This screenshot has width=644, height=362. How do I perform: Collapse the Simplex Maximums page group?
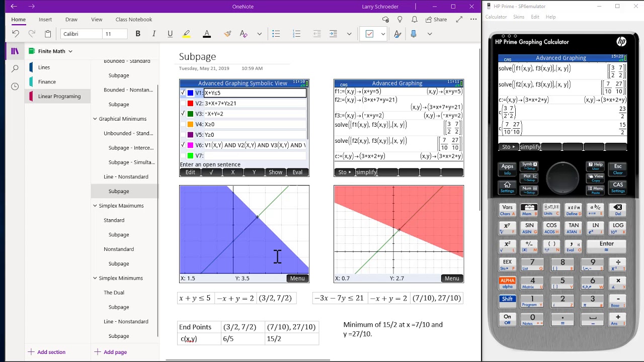click(95, 206)
